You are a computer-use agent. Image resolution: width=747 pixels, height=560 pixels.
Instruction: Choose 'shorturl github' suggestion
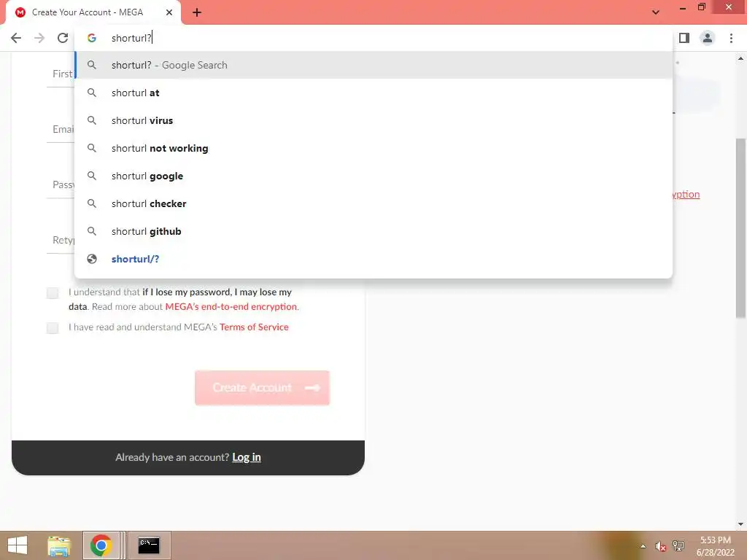pyautogui.click(x=373, y=231)
